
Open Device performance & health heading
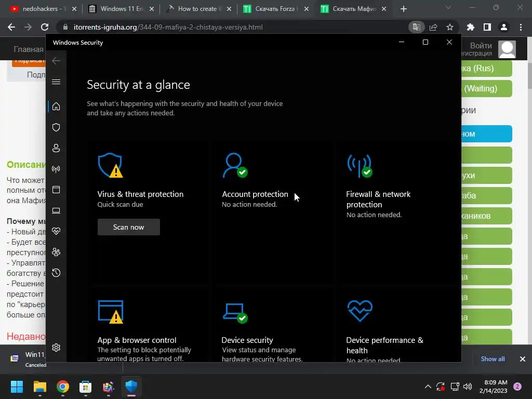384,345
